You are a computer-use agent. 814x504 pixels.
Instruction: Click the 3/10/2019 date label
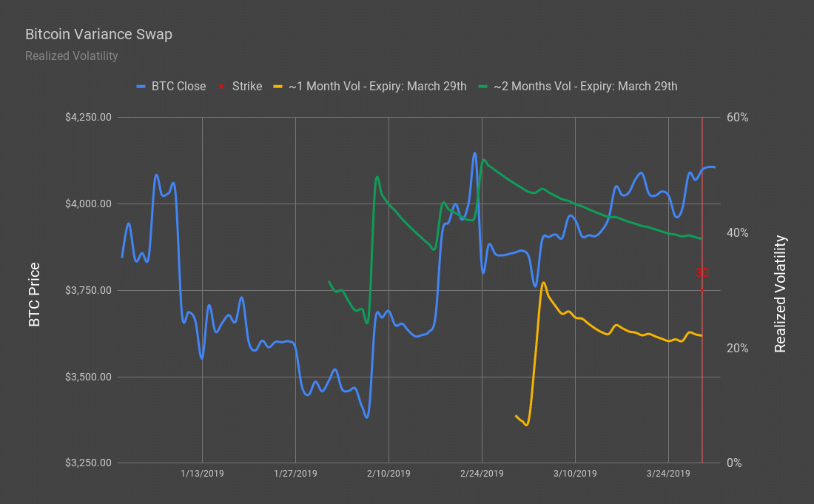pyautogui.click(x=575, y=474)
